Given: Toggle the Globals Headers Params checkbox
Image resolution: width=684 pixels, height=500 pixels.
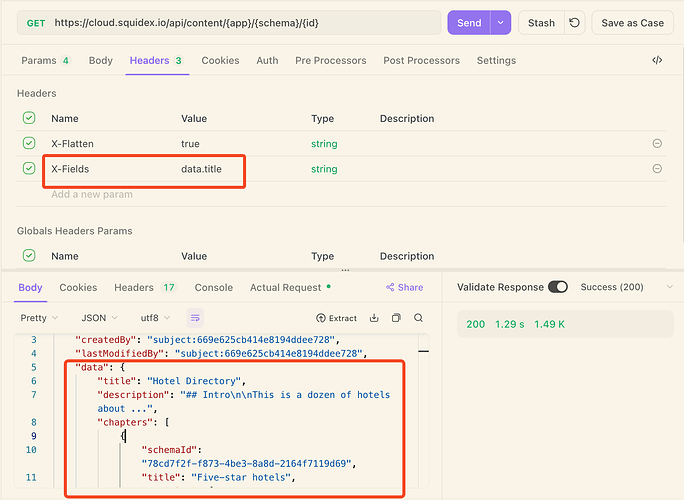Looking at the screenshot, I should pyautogui.click(x=29, y=256).
